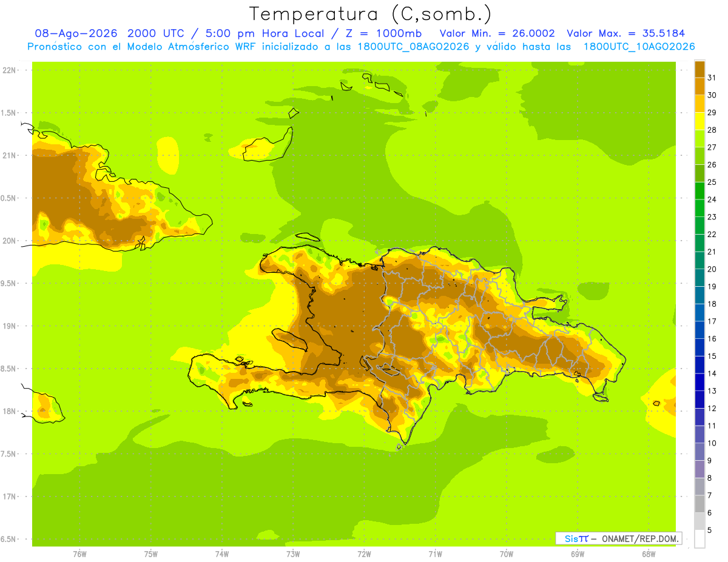The image size is (728, 562).
Task: Click the "76W" longitude axis label
Action: pyautogui.click(x=79, y=554)
